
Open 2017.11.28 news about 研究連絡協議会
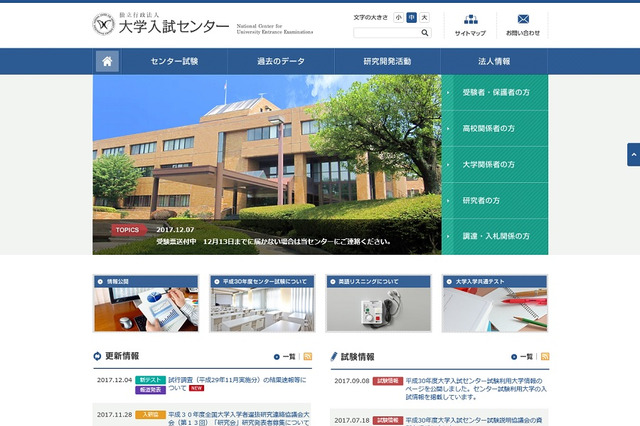point(239,418)
